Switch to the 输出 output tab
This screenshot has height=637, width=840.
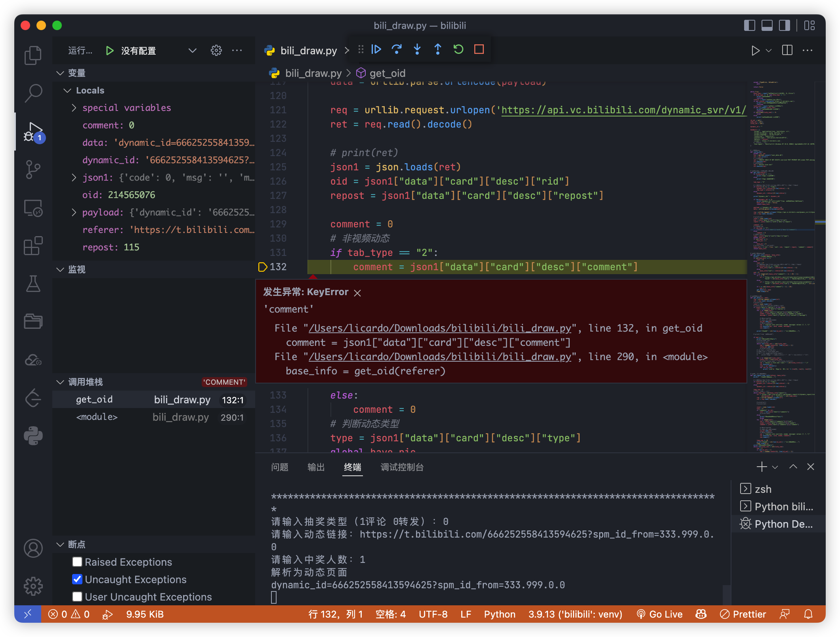click(x=316, y=467)
